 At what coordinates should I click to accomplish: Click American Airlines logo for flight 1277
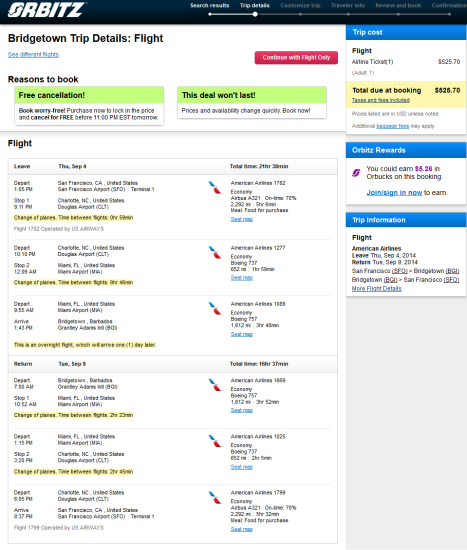[215, 252]
